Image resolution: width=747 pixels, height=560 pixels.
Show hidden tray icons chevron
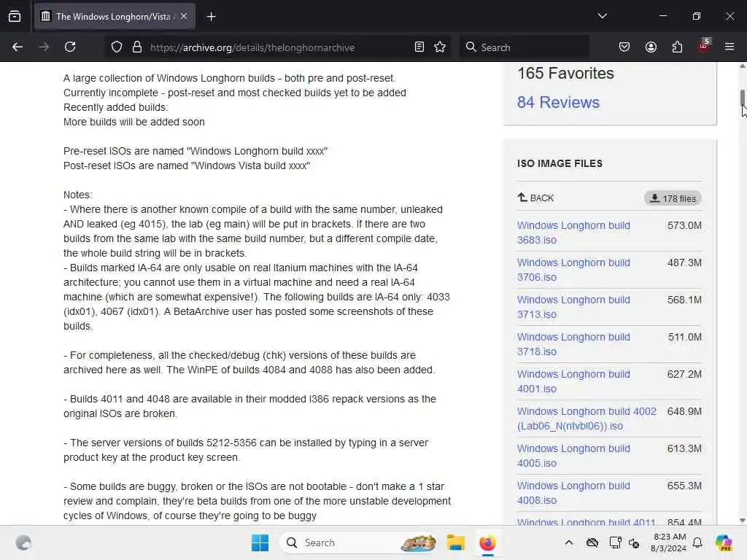[569, 542]
